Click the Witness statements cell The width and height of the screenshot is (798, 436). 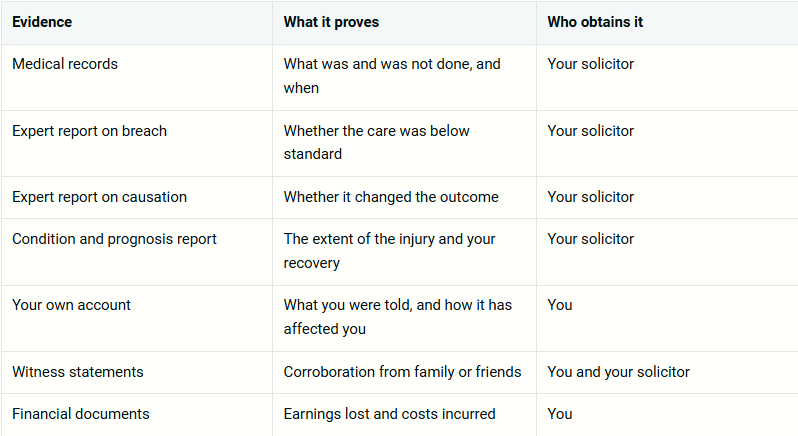click(136, 372)
